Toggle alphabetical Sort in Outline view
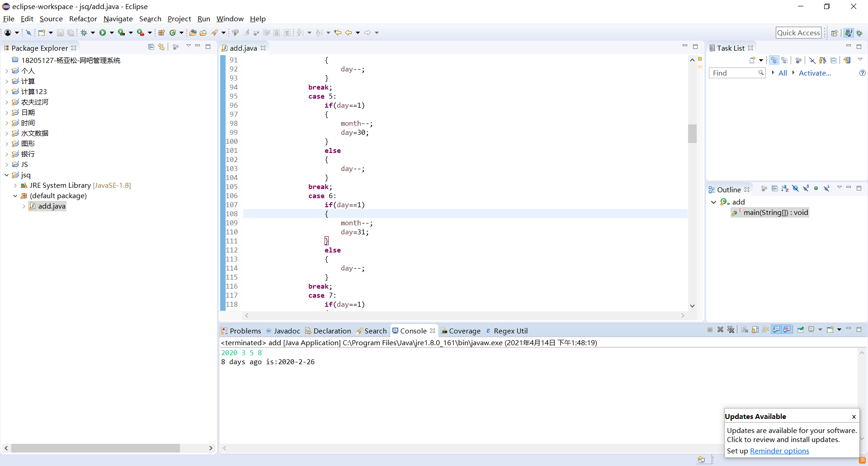The width and height of the screenshot is (868, 466). point(785,189)
